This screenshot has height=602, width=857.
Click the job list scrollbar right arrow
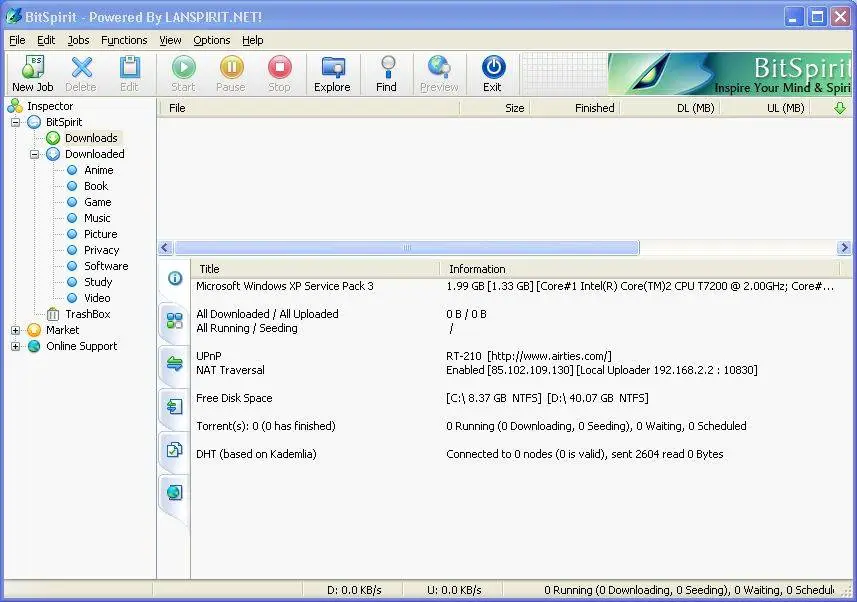844,248
